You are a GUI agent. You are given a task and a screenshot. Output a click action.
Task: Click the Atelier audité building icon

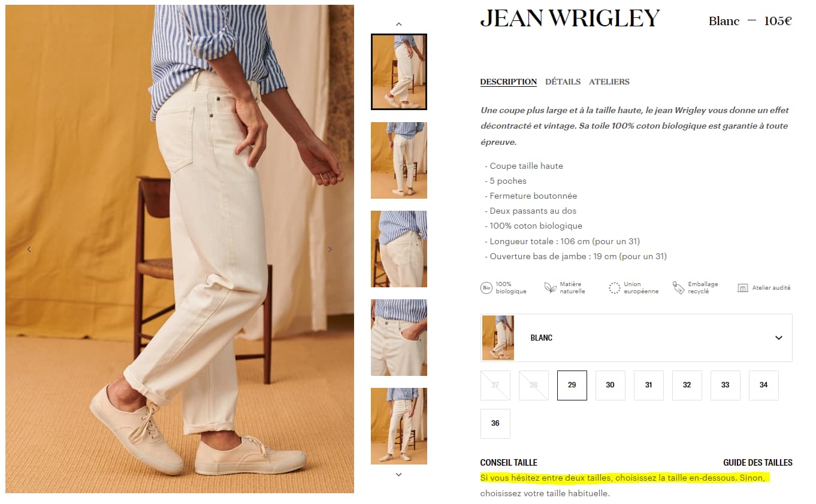743,288
